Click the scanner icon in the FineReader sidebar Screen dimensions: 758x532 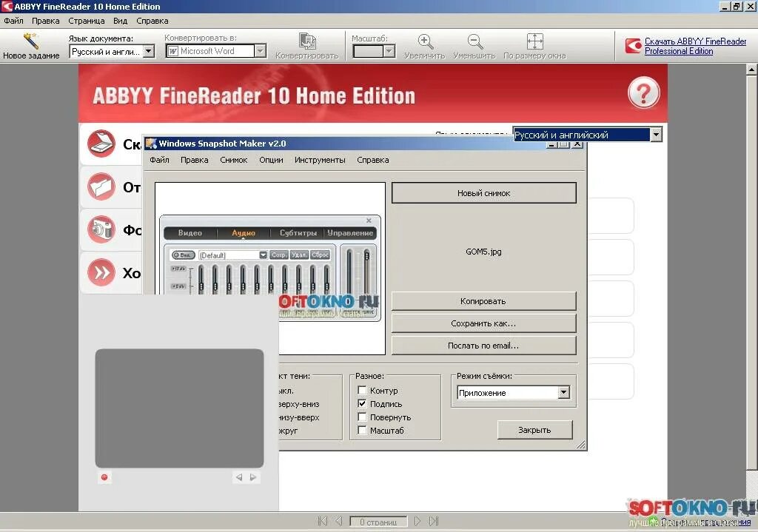(101, 144)
